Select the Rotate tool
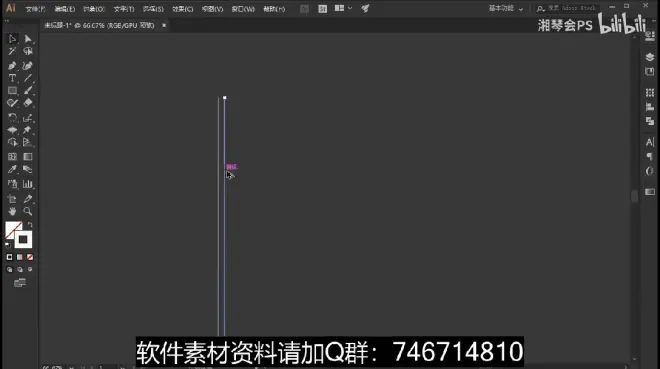Viewport: 660px width, 369px height. coord(12,118)
